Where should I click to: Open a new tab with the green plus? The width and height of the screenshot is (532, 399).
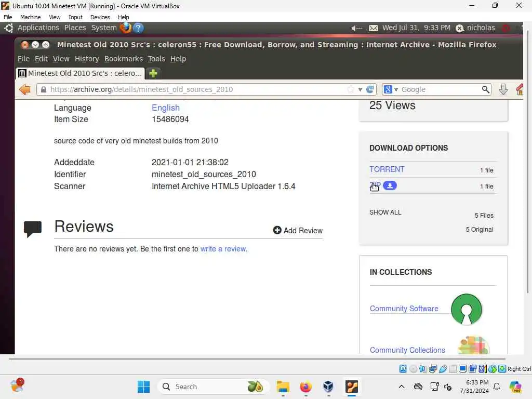click(153, 73)
